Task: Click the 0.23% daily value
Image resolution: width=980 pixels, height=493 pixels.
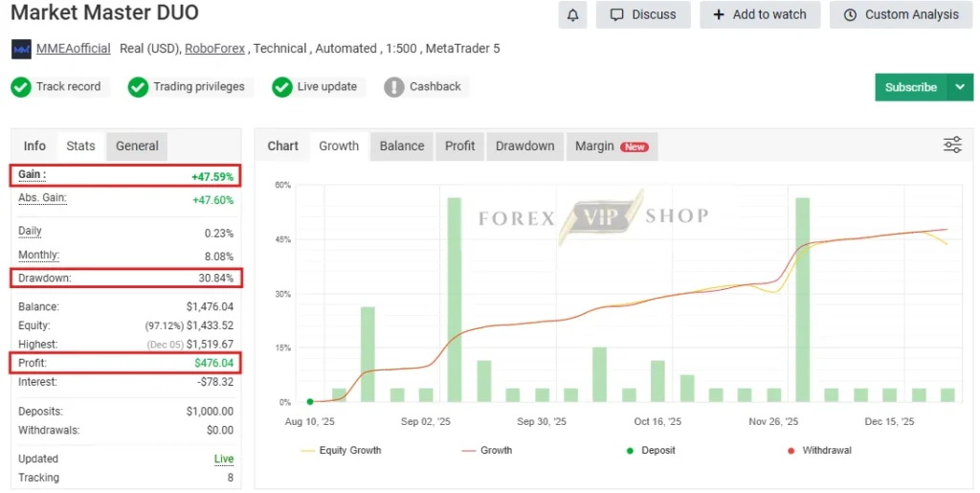Action: pyautogui.click(x=219, y=234)
